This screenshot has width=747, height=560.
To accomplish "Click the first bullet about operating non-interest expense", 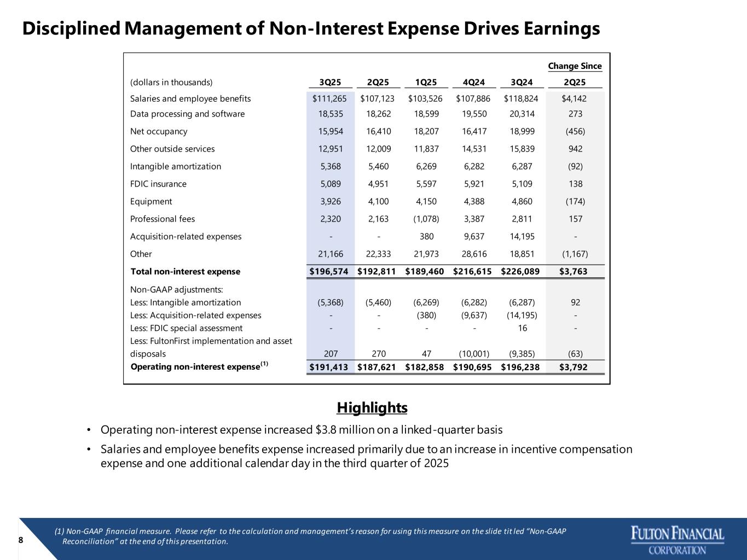I will 301,430.
